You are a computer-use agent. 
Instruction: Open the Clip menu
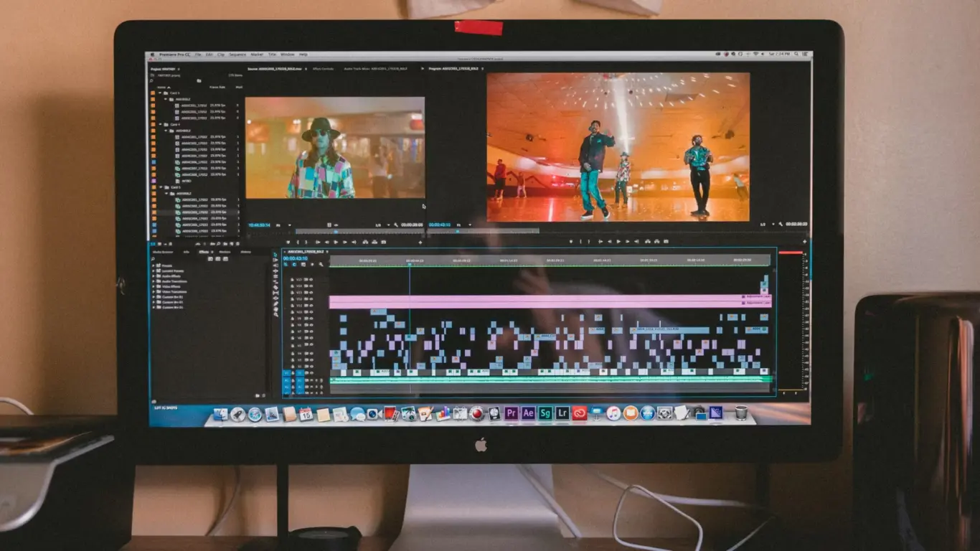click(221, 55)
